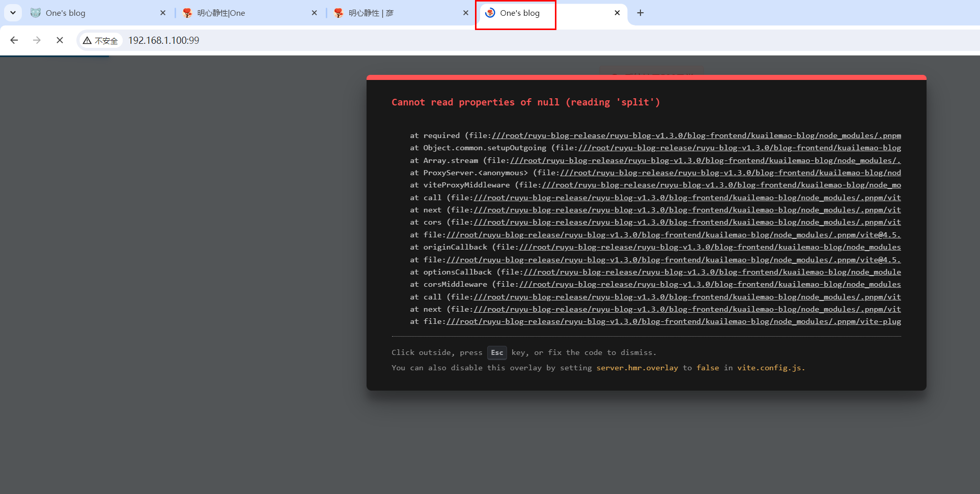980x494 pixels.
Task: Switch to the first One's blog tab
Action: [x=98, y=13]
